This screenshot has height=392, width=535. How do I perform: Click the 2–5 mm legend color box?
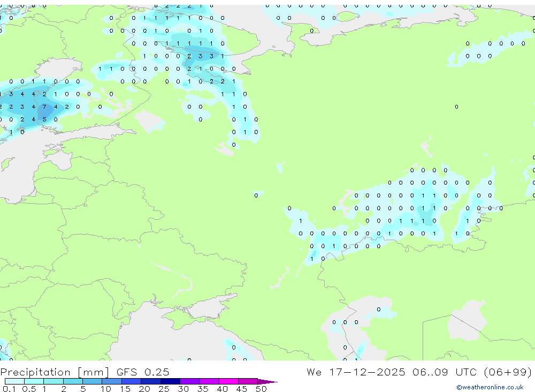73,381
